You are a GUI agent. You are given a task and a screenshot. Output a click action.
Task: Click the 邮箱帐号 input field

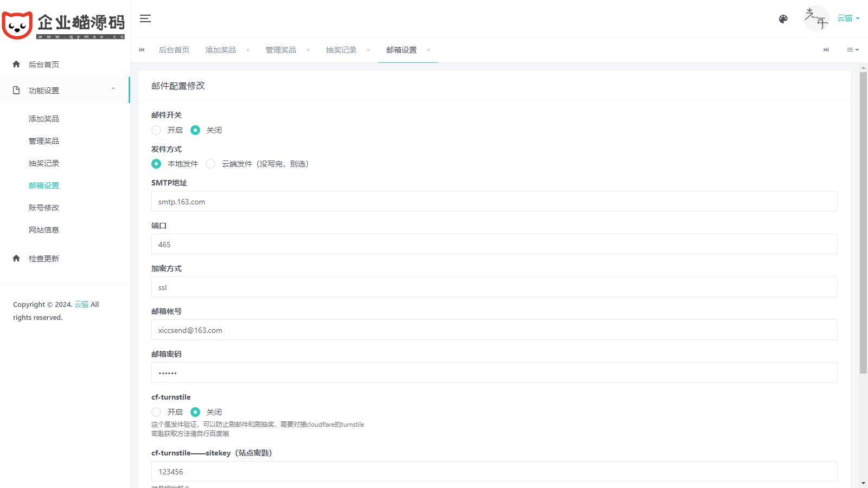494,330
